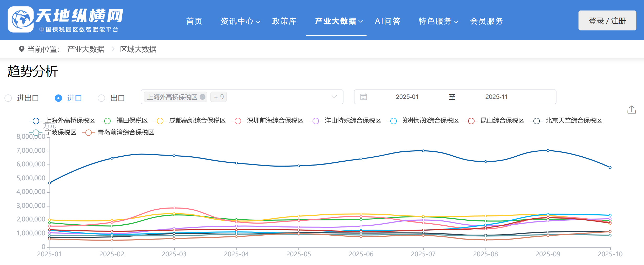The height and width of the screenshot is (265, 644).
Task: Hide the 深圳前海综合保税区 series in legend
Action: [238, 121]
